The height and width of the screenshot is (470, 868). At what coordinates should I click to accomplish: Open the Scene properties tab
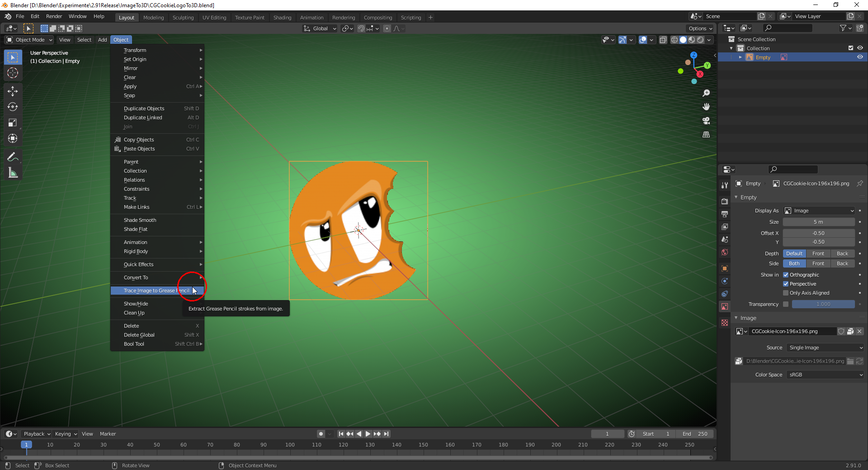[x=725, y=239]
